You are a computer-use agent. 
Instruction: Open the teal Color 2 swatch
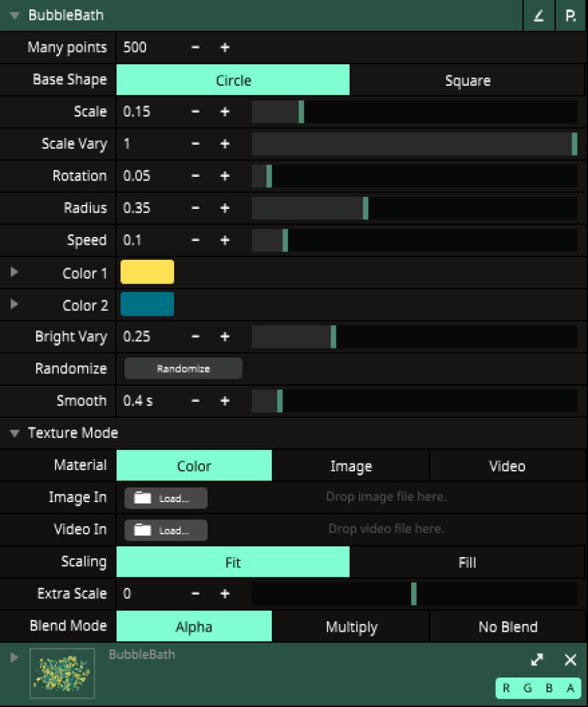[147, 305]
